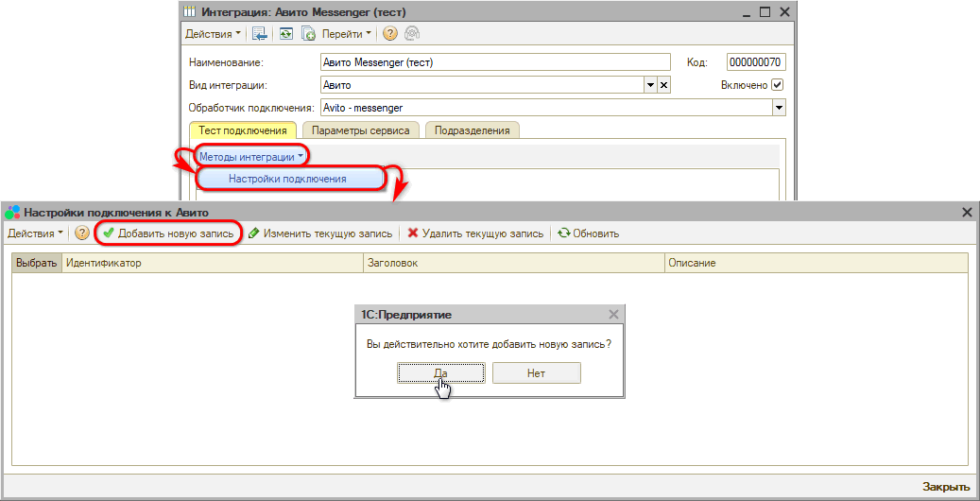The height and width of the screenshot is (501, 980).
Task: Open help via the question mark icon in the integration window
Action: [389, 34]
